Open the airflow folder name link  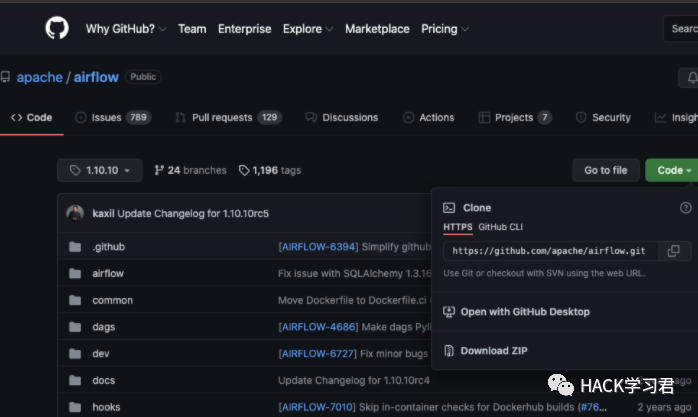click(x=108, y=274)
